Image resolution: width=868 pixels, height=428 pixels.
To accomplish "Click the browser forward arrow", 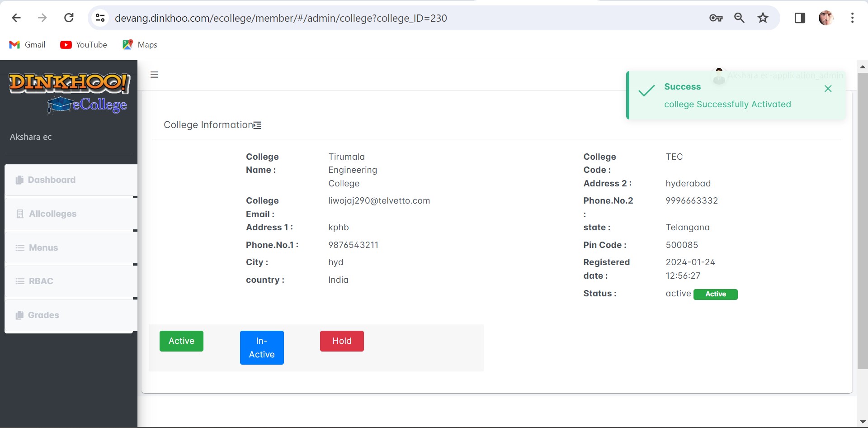I will 42,18.
